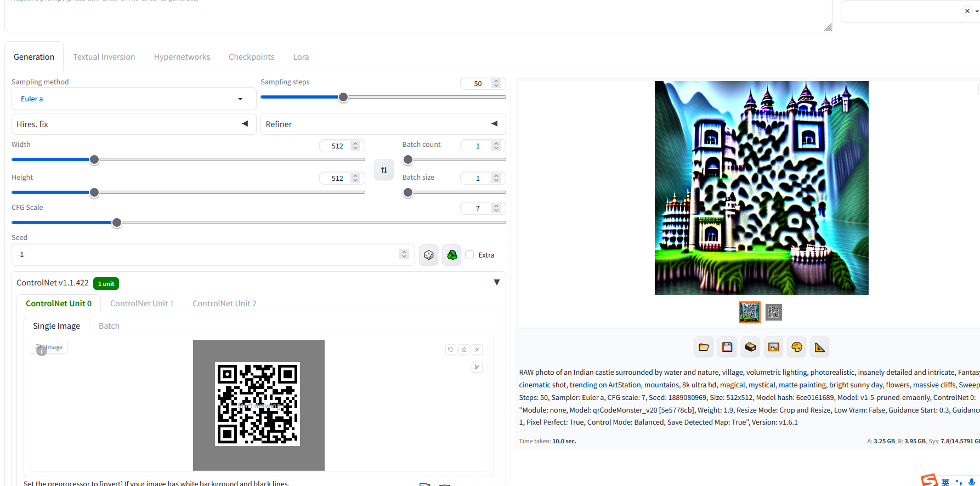Click the CFG Scale slider handle
The image size is (980, 486).
click(117, 222)
